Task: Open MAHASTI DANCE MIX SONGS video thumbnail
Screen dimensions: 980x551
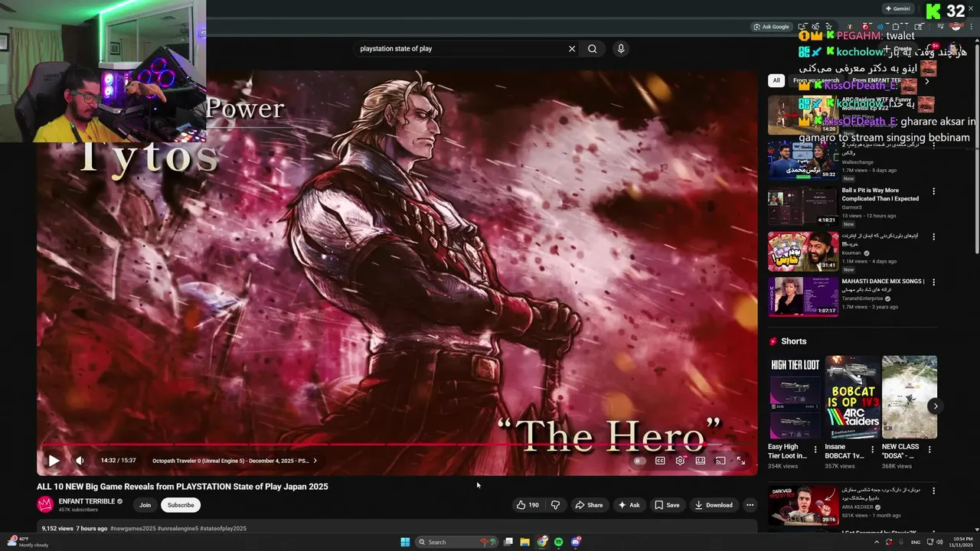Action: [802, 296]
